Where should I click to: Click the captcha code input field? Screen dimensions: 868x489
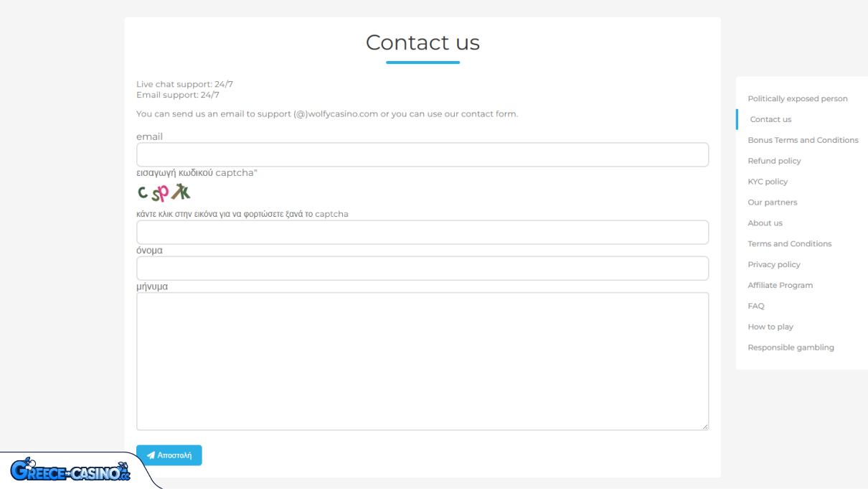tap(423, 232)
